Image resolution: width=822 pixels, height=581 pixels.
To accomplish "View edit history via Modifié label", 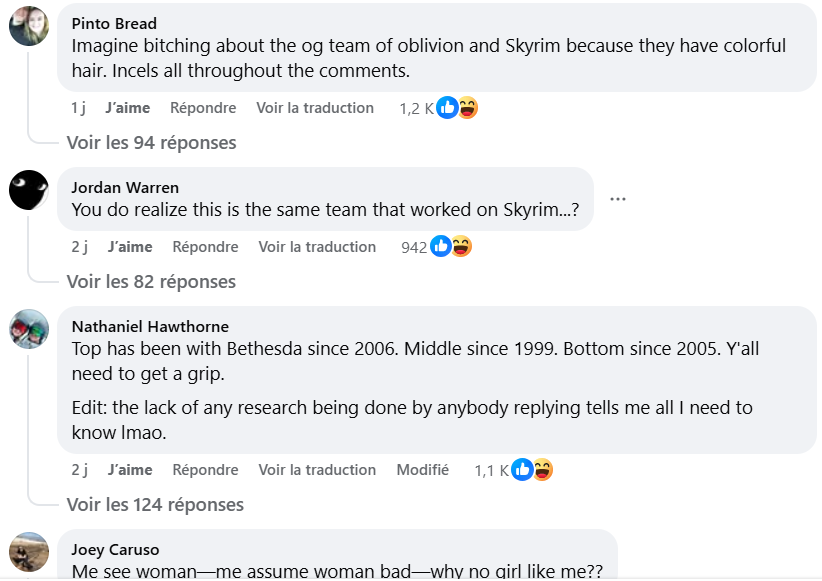I will [x=423, y=470].
